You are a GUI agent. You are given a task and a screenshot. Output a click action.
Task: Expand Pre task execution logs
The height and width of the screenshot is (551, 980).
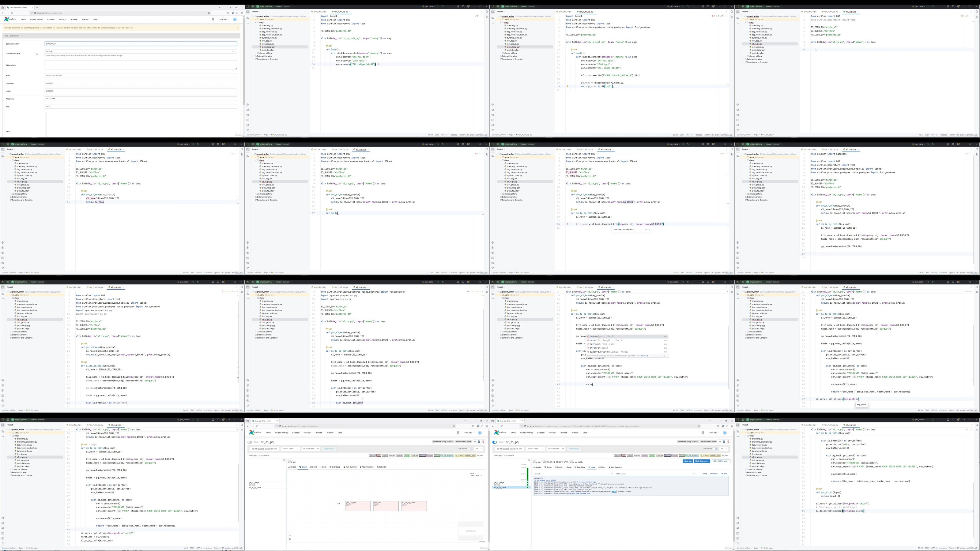click(587, 482)
